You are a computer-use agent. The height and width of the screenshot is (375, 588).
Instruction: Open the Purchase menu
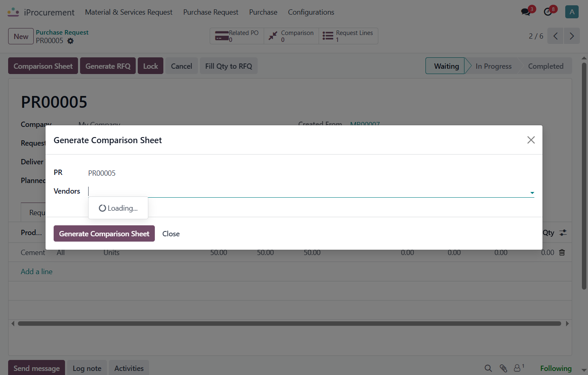click(263, 12)
